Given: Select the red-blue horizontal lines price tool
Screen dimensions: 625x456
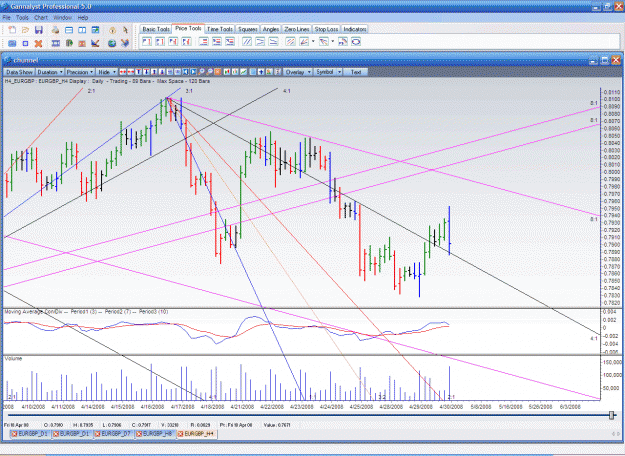Looking at the screenshot, I should [x=204, y=41].
